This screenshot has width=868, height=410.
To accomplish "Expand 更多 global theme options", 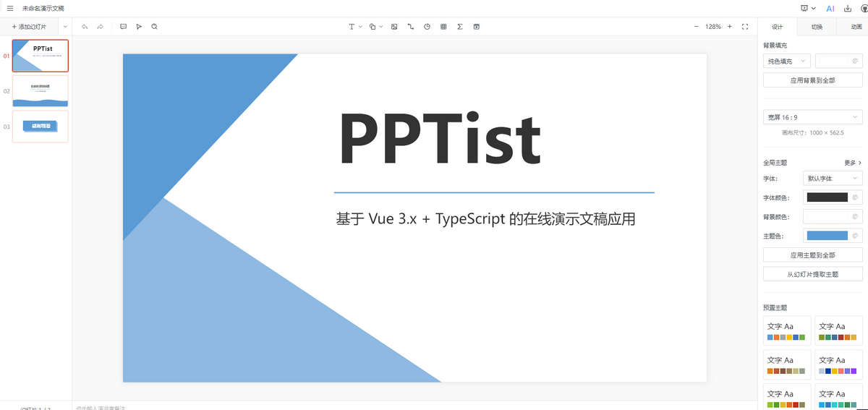I will [x=853, y=163].
